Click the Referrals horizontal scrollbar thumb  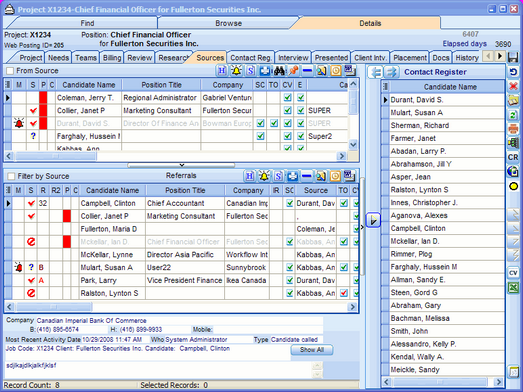54,307
